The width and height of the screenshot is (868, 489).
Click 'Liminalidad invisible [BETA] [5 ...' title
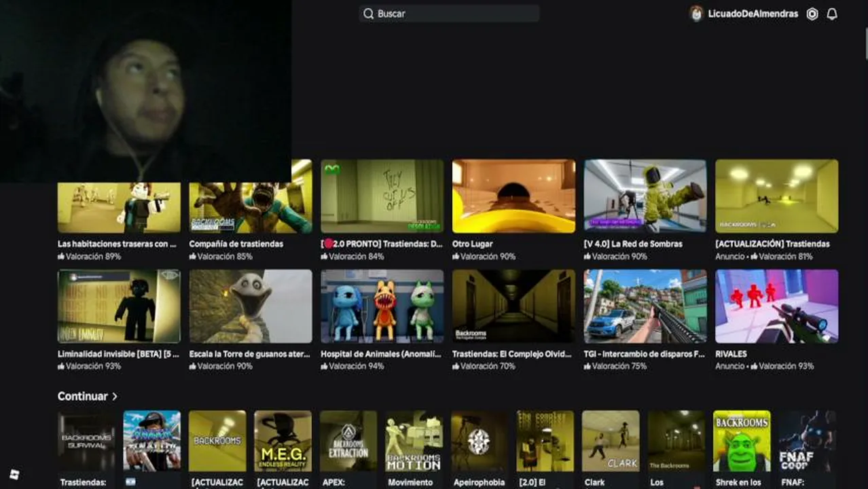118,354
